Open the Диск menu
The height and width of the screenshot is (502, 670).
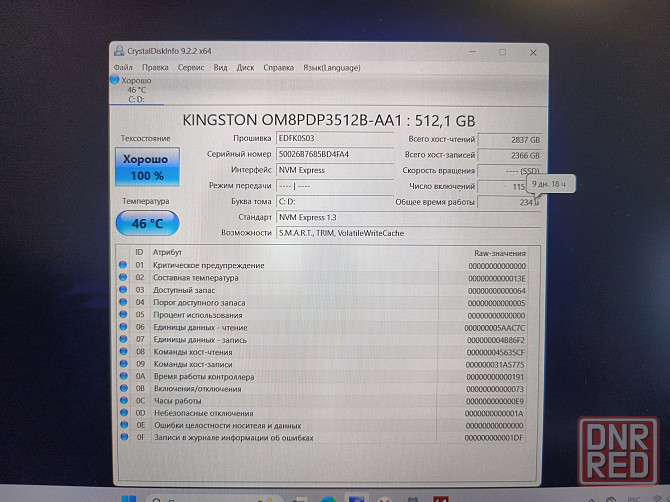[245, 68]
